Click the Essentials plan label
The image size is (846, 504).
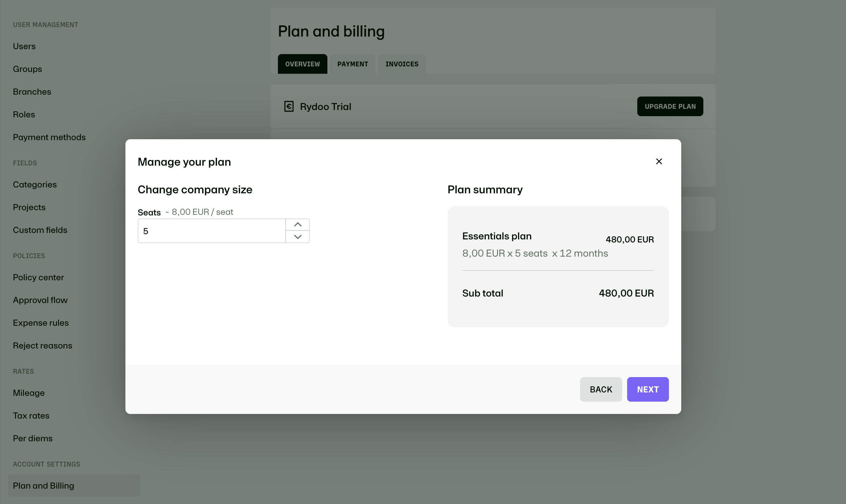(x=496, y=236)
